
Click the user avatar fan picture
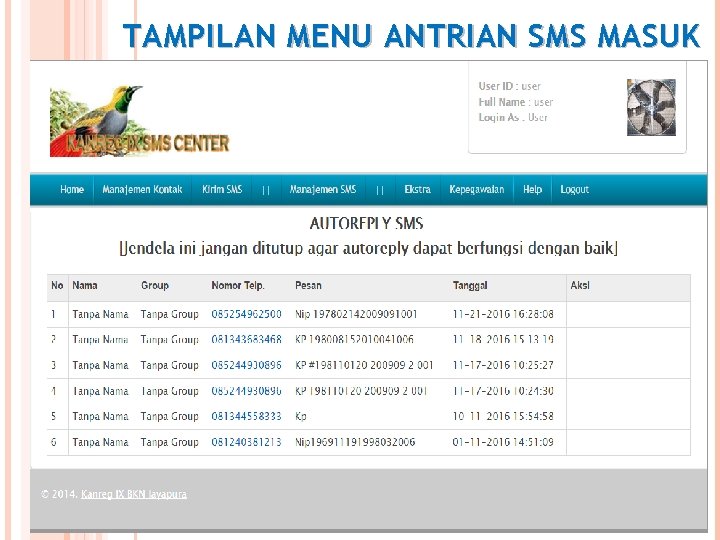pyautogui.click(x=651, y=107)
